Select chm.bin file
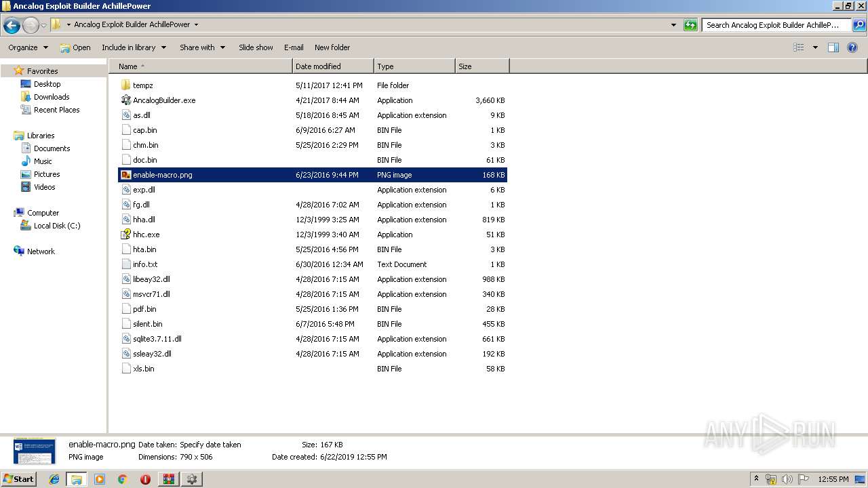This screenshot has height=488, width=868. [145, 145]
